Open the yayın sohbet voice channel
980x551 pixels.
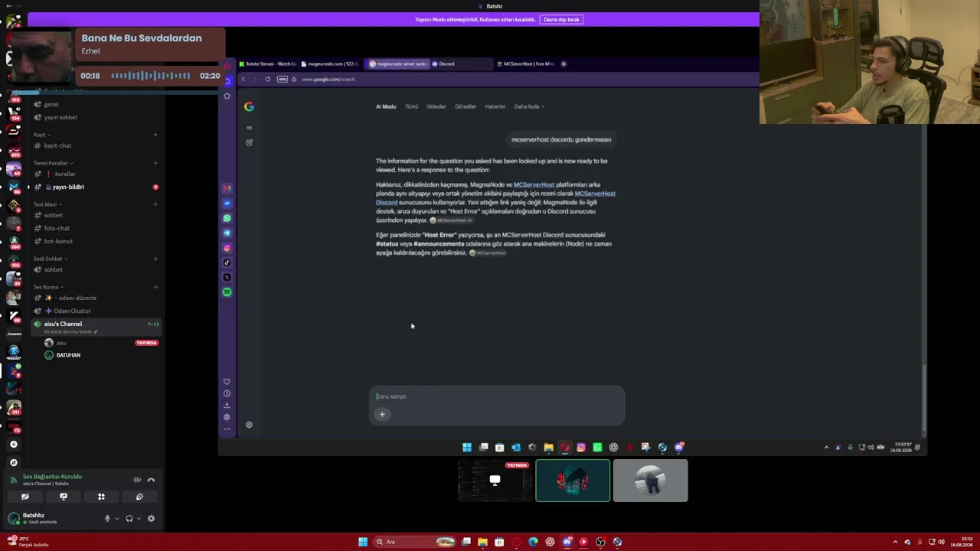coord(96,117)
